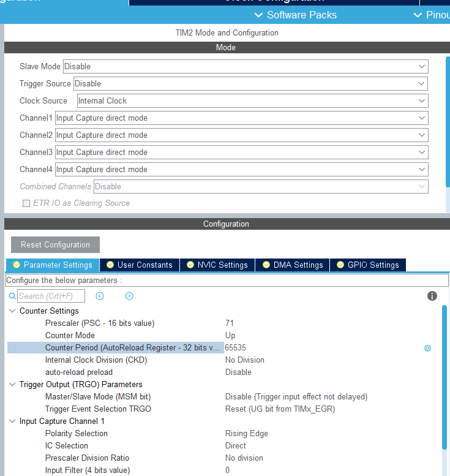
Task: Open the Slave Mode dropdown
Action: click(x=246, y=67)
